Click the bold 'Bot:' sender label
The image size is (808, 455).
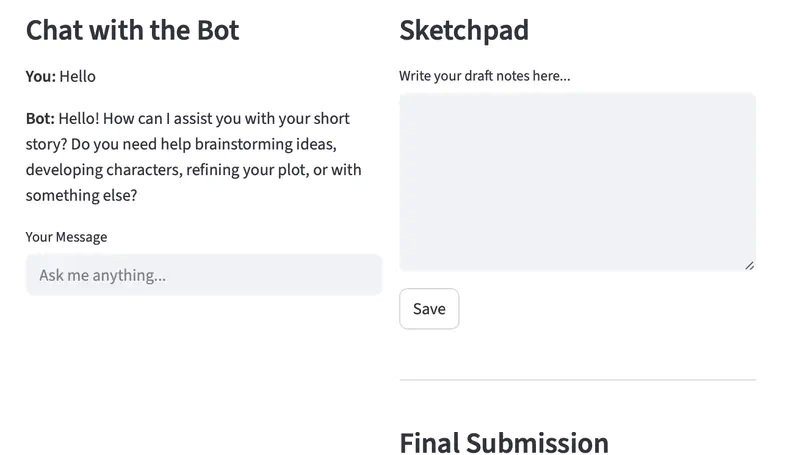click(40, 118)
